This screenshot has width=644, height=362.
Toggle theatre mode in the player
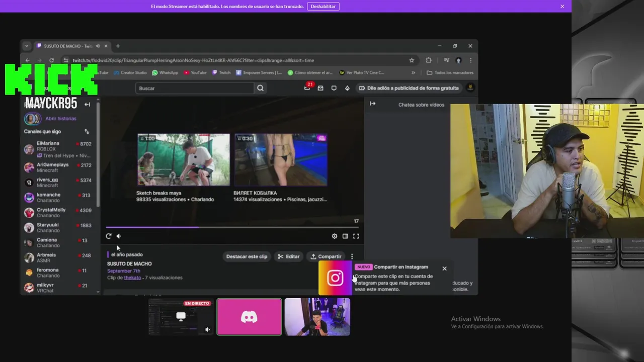click(x=345, y=236)
